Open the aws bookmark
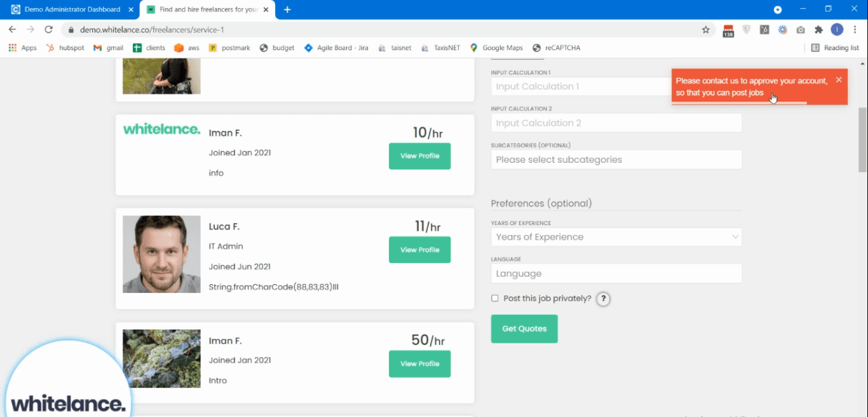Screen dimensions: 868x417 [187, 48]
